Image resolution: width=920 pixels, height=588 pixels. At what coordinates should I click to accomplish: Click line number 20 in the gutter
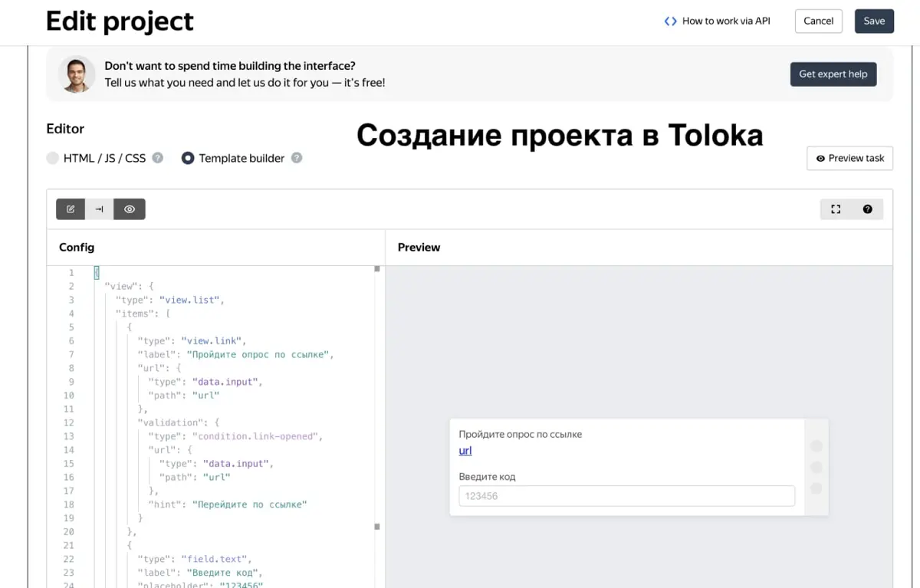click(x=69, y=531)
